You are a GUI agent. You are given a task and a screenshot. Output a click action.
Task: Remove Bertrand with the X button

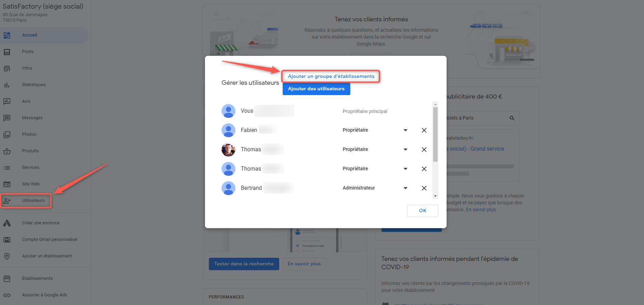click(424, 188)
